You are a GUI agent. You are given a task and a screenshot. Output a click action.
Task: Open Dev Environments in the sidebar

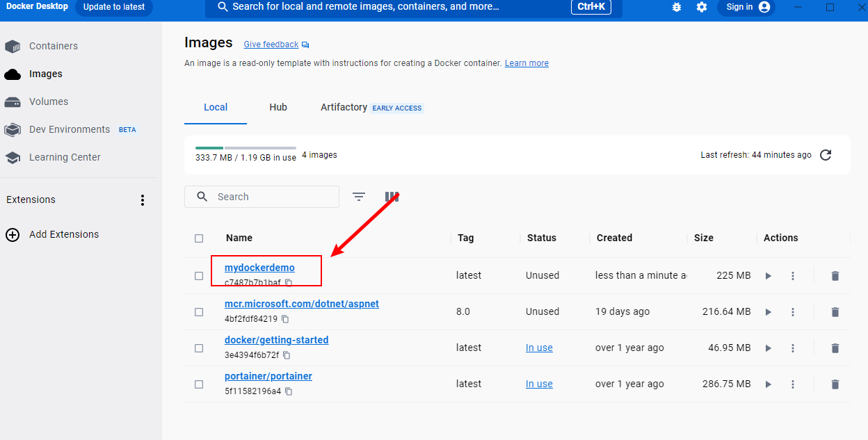(70, 129)
